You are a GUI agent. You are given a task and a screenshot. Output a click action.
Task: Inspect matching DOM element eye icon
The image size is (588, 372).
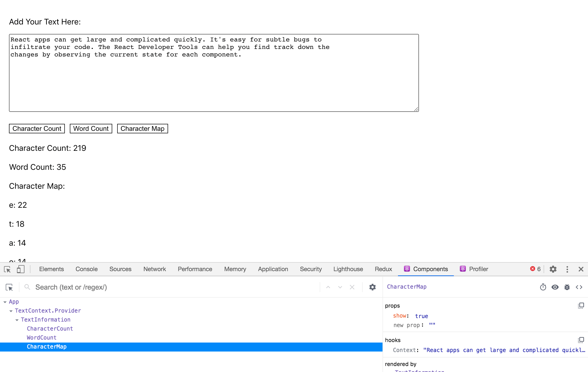(555, 287)
